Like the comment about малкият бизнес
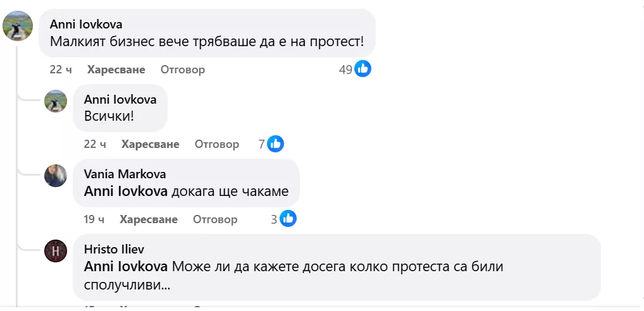 tap(116, 70)
